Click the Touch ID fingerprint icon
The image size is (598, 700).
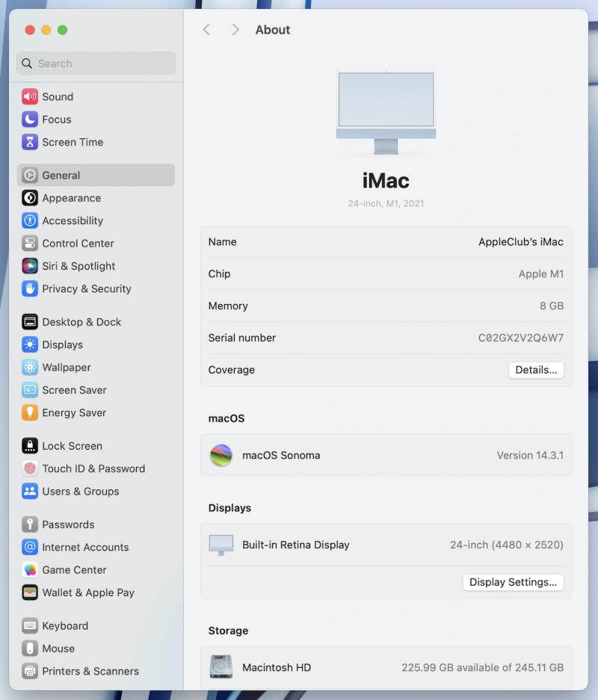(x=30, y=468)
